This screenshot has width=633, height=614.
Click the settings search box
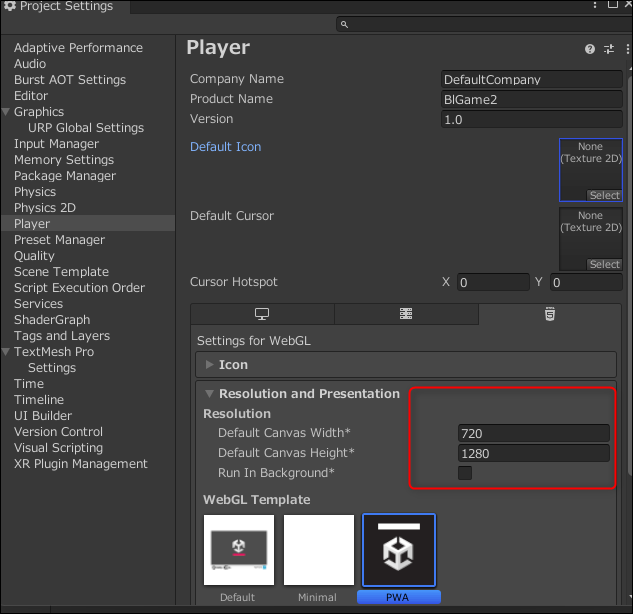[484, 25]
